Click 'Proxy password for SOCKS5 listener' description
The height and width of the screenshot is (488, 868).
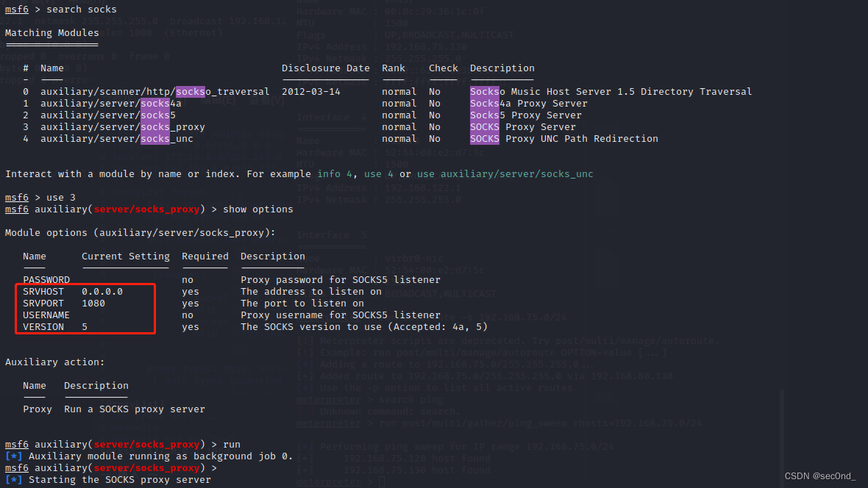click(341, 279)
